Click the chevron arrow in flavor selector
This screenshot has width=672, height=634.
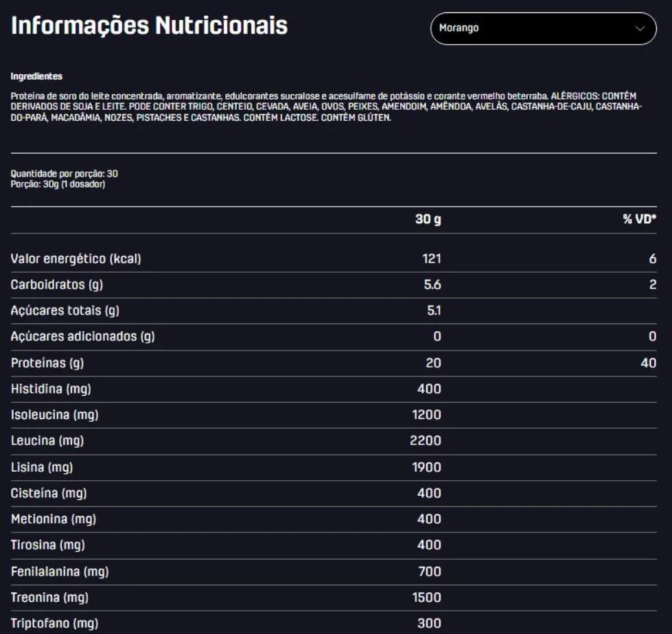(x=640, y=29)
